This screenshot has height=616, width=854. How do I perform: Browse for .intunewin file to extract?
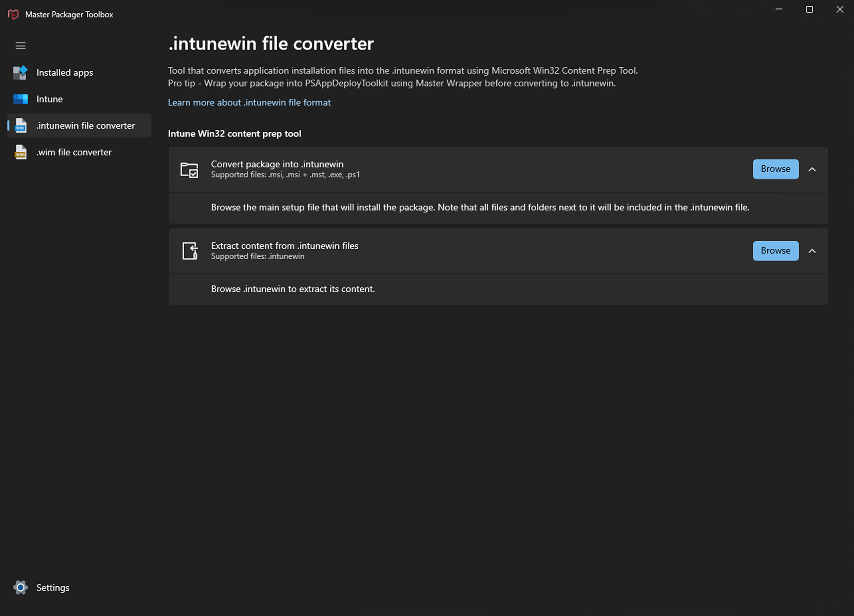(x=775, y=251)
